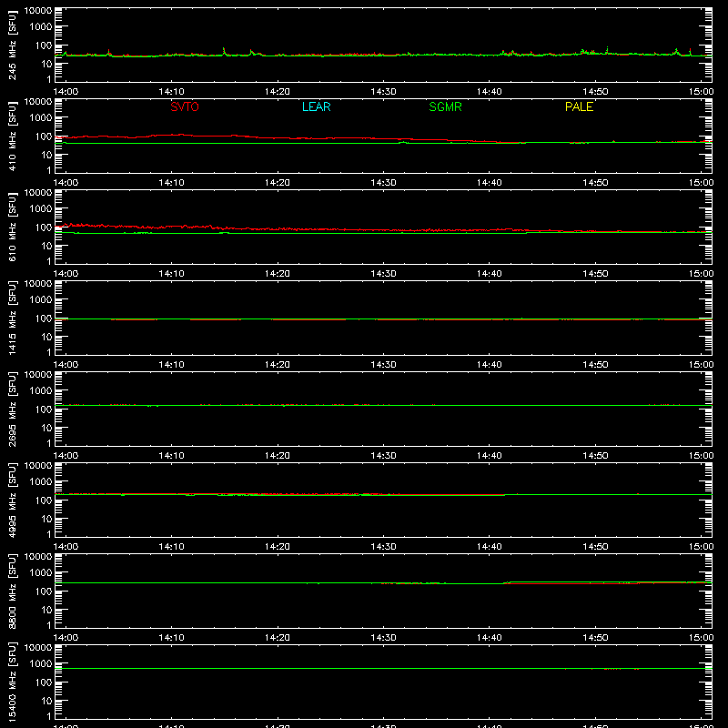
Task: Click 14:30 tick label under 1415 MHz plot
Action: click(x=383, y=365)
